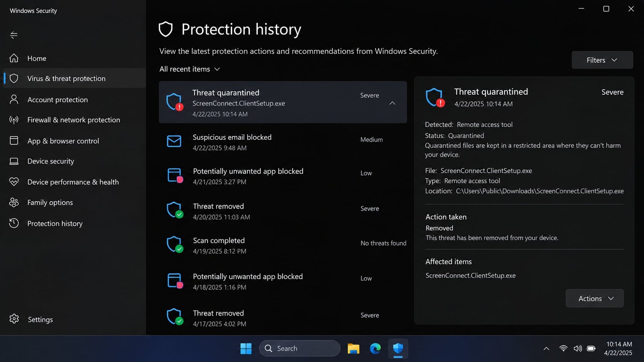Open Account protection section
The image size is (644, 362).
pyautogui.click(x=74, y=99)
